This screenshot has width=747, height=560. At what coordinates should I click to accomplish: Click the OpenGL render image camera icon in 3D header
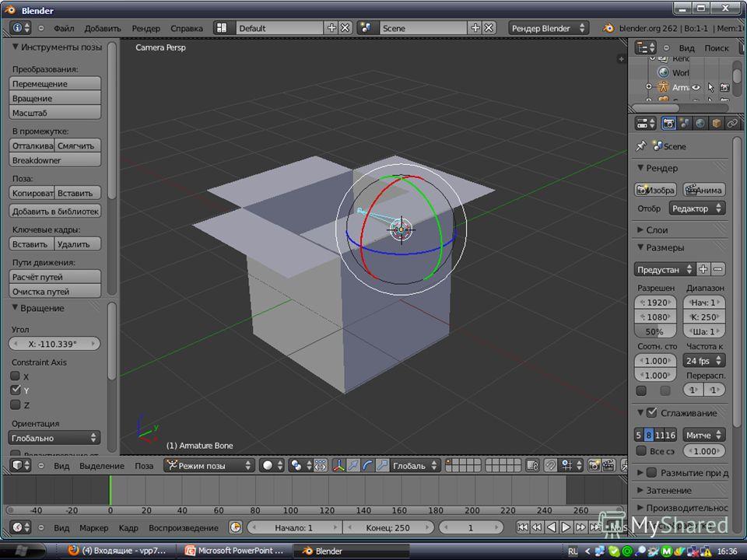(x=594, y=465)
